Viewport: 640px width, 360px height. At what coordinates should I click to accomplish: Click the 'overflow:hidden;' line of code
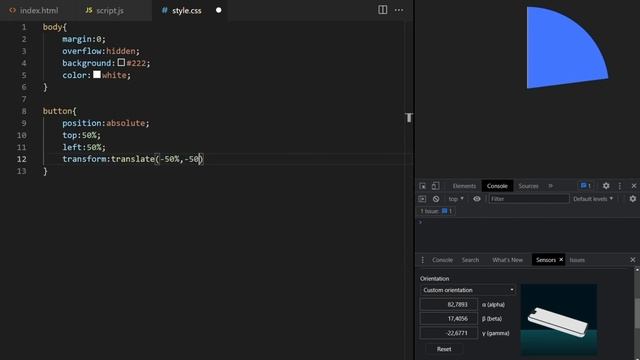101,51
